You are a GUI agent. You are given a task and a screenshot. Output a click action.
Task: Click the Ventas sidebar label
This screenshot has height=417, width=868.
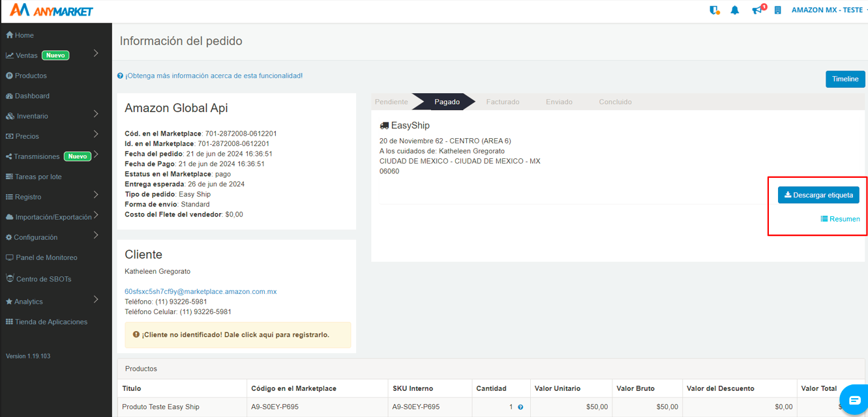point(27,55)
